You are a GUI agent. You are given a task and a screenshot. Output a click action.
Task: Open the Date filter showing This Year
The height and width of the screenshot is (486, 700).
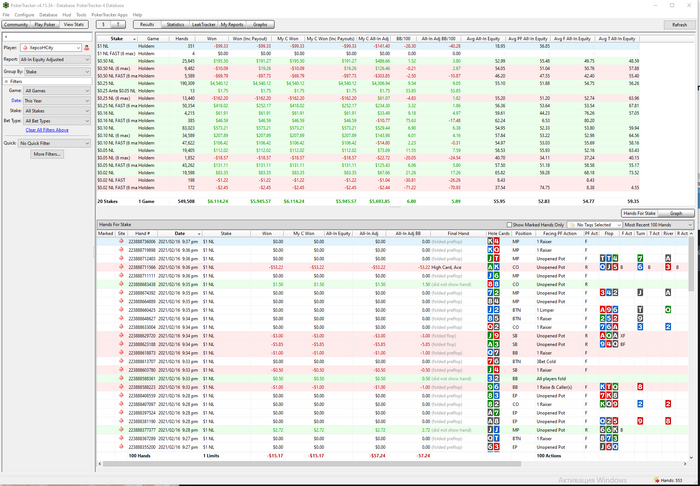[57, 101]
